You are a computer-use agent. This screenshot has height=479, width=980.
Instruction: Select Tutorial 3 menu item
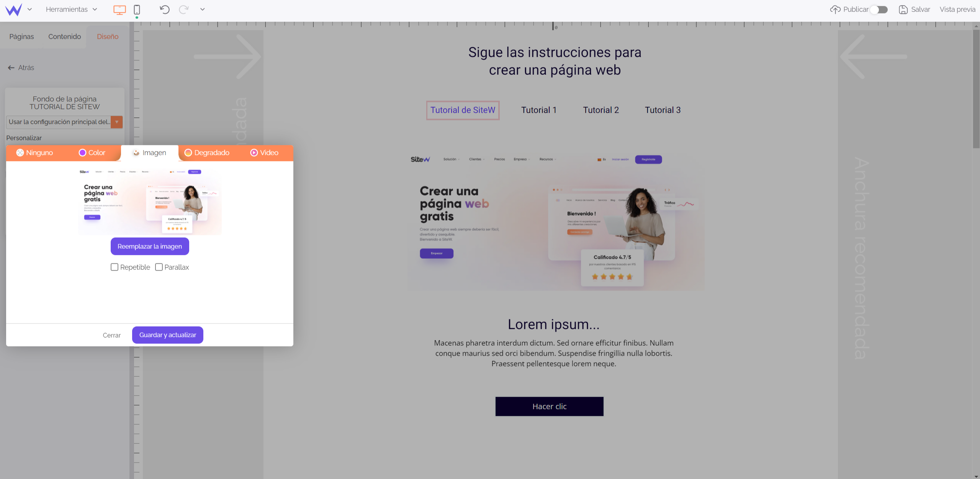pos(663,110)
